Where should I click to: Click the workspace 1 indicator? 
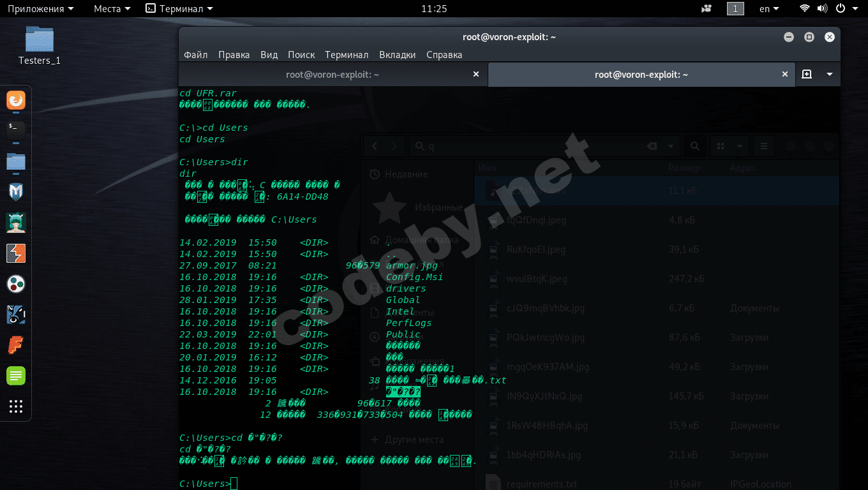pos(735,9)
